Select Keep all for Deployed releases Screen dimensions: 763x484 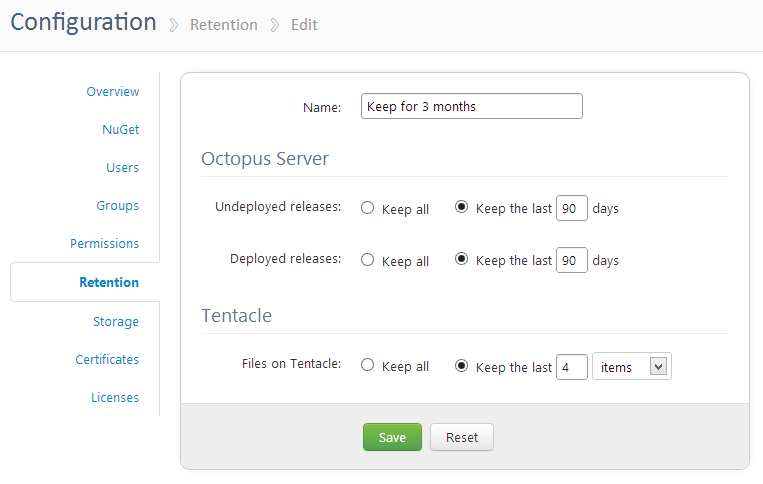367,260
